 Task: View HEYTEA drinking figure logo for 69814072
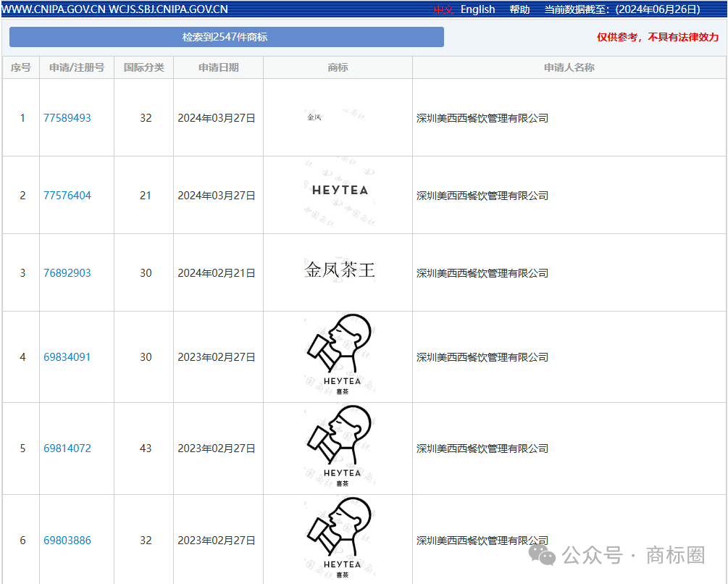pyautogui.click(x=340, y=446)
